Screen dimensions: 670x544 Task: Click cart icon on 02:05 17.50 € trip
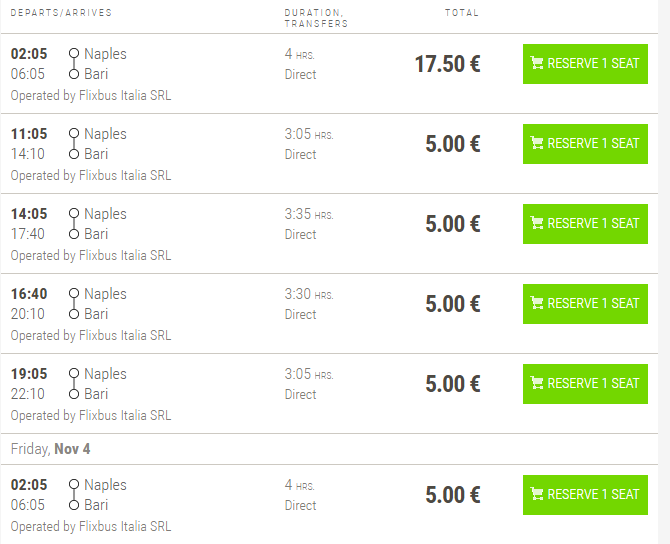537,63
